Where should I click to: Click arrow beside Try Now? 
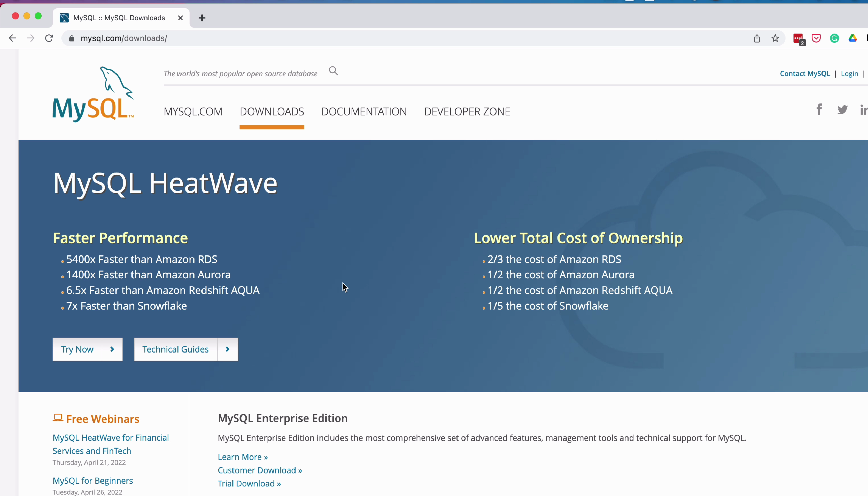point(112,349)
